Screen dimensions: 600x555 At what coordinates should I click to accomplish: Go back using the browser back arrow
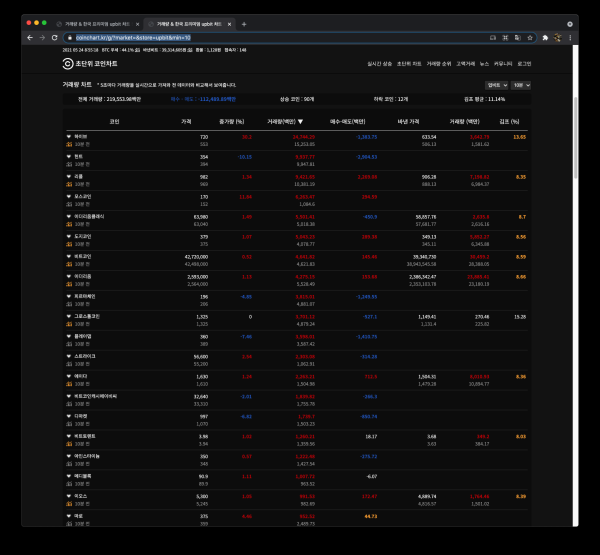pyautogui.click(x=30, y=38)
